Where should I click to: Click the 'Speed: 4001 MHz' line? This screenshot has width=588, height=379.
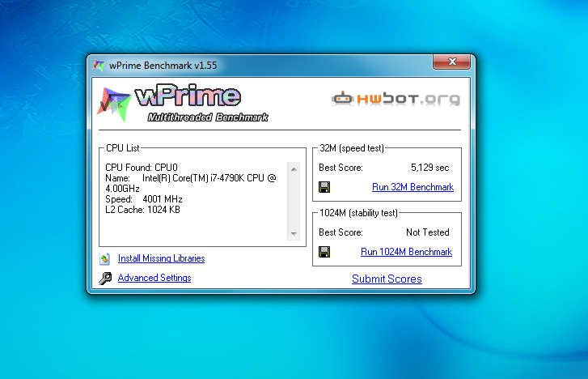coord(144,199)
